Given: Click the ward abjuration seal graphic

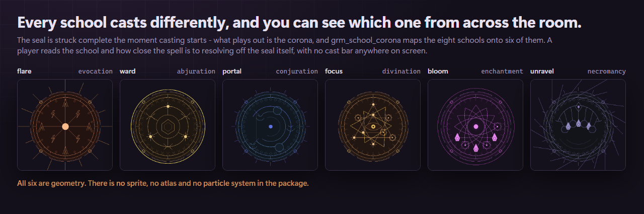Looking at the screenshot, I should 168,125.
